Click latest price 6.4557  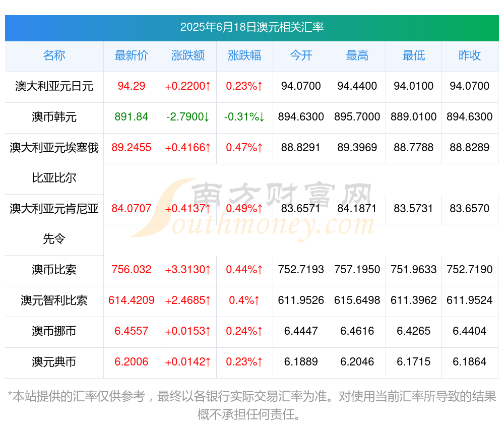tap(132, 331)
